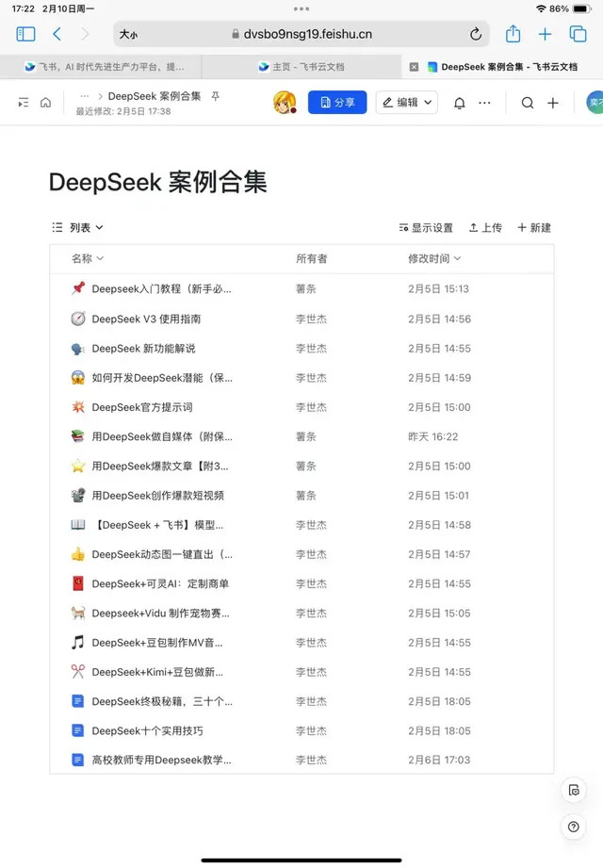Open DeepSeek+可灵AI 定制商单 document
The image size is (603, 868).
[160, 583]
